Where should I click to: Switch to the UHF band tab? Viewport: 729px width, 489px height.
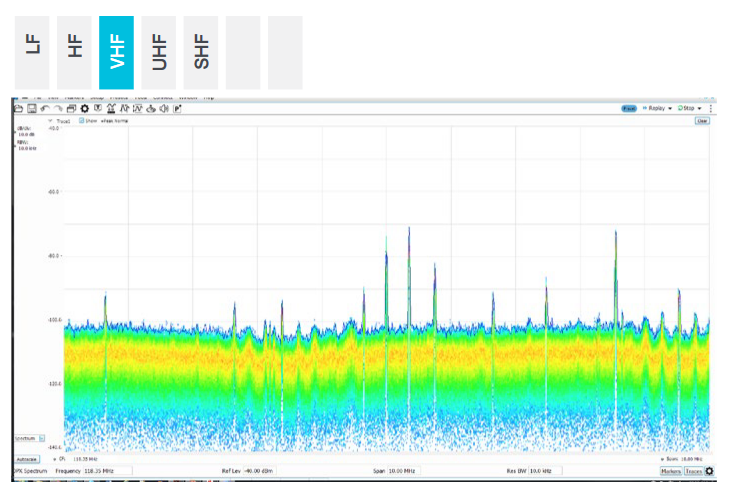pyautogui.click(x=158, y=52)
